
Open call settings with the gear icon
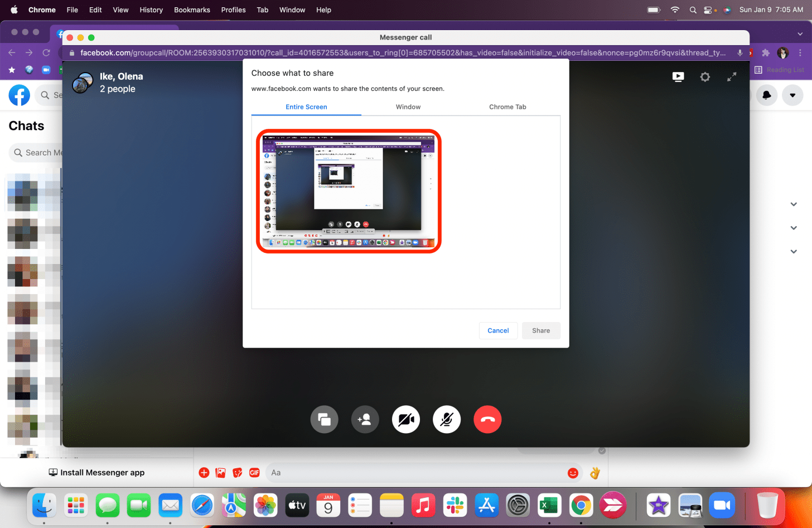coord(705,76)
